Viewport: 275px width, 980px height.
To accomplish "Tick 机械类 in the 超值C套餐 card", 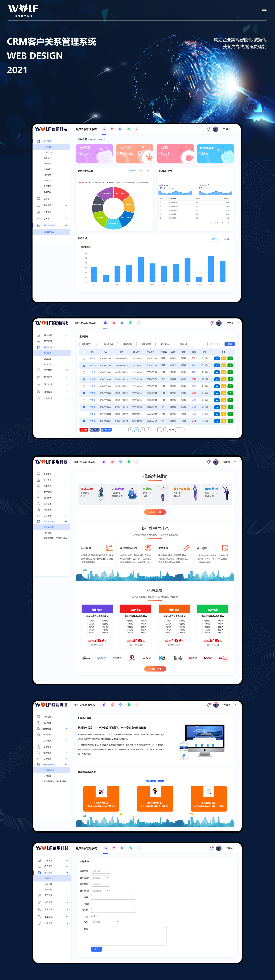I will [164, 624].
